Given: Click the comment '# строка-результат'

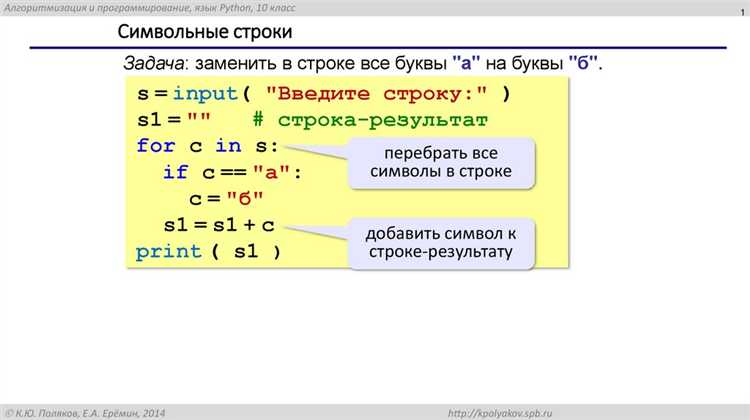Looking at the screenshot, I should pyautogui.click(x=370, y=120).
